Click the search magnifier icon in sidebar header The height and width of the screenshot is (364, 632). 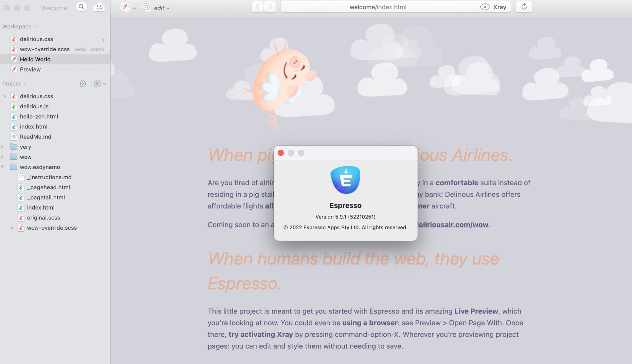pos(81,7)
